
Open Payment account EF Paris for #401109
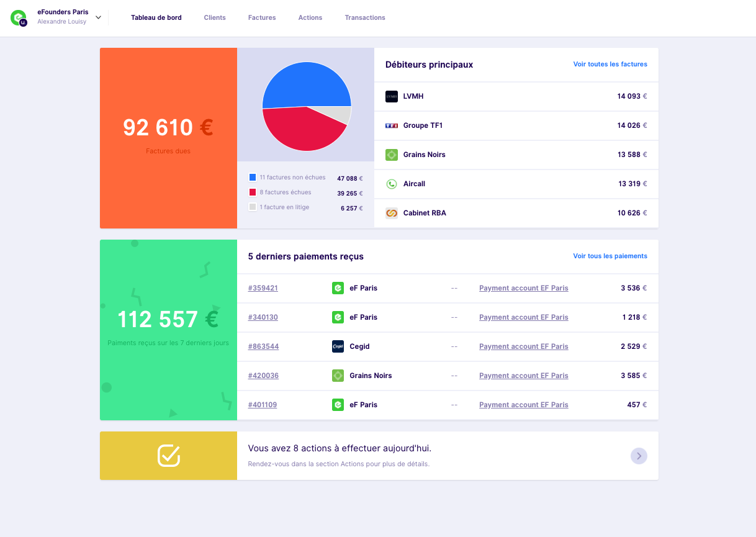[x=524, y=405]
